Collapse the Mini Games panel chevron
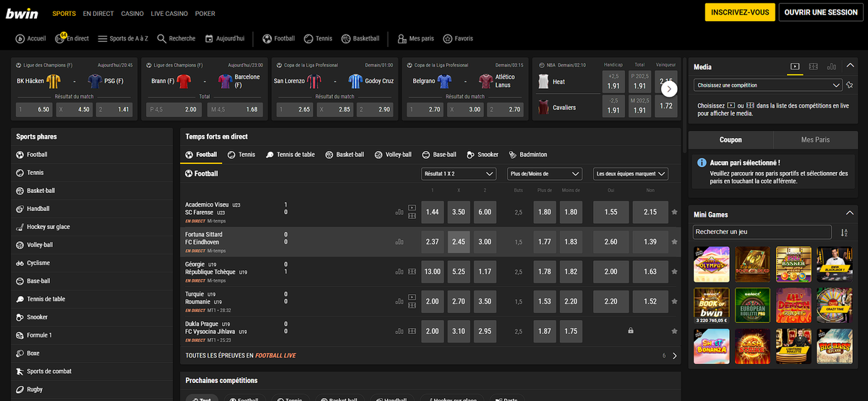Image resolution: width=868 pixels, height=401 pixels. coord(850,214)
